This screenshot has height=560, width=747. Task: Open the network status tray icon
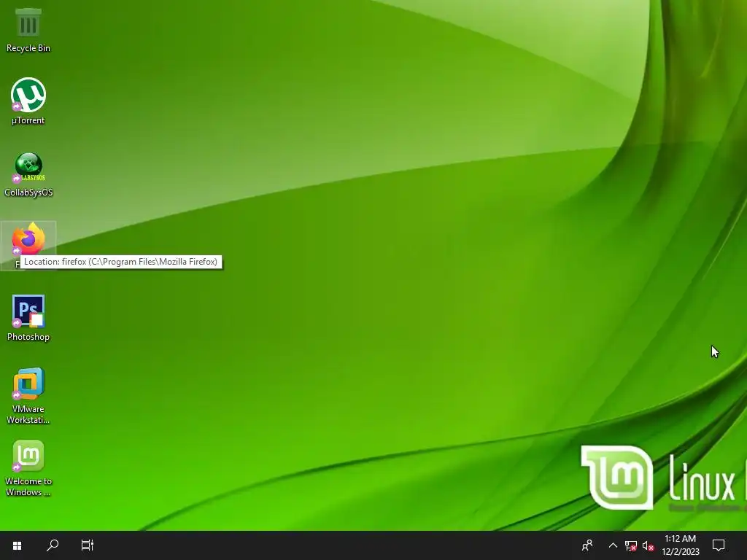tap(631, 545)
